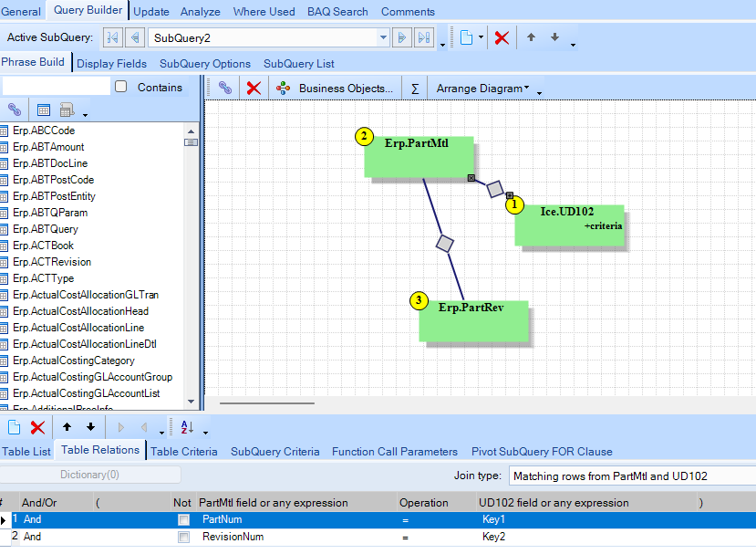Click the Key2 cell in row 2
This screenshot has width=756, height=554.
click(493, 537)
